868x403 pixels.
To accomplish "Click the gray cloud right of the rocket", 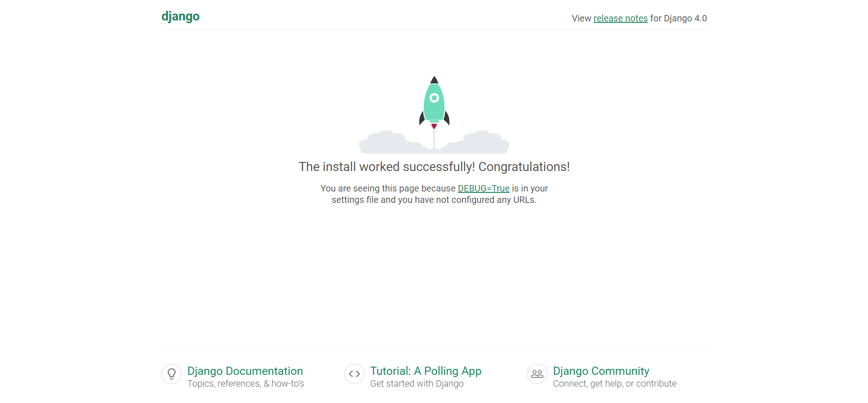I will point(480,143).
